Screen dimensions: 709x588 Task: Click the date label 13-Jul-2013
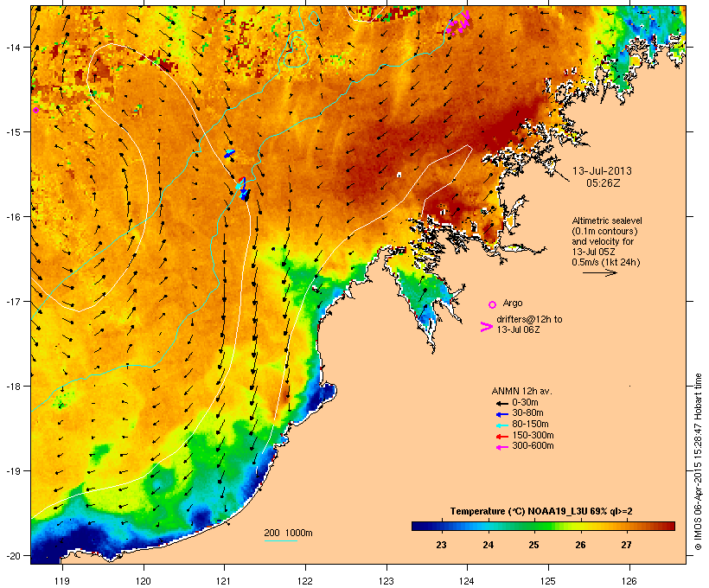(x=602, y=171)
